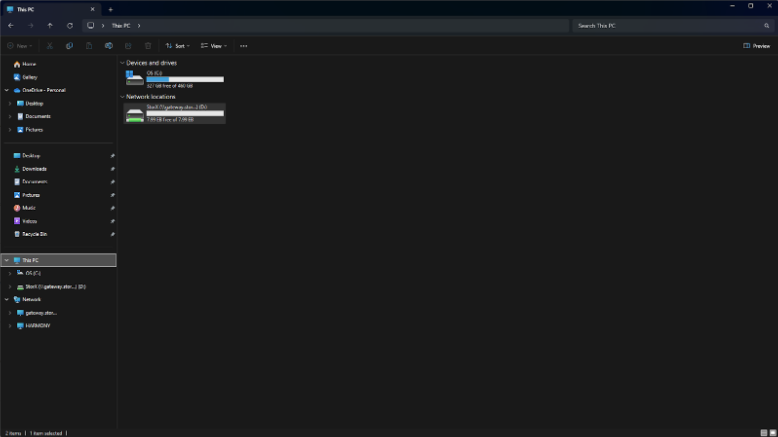Open the Sort dropdown
This screenshot has height=437, width=778.
click(x=178, y=46)
